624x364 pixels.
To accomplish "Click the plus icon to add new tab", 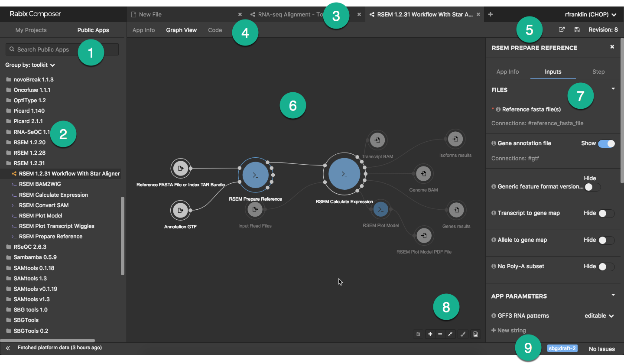I will [491, 14].
